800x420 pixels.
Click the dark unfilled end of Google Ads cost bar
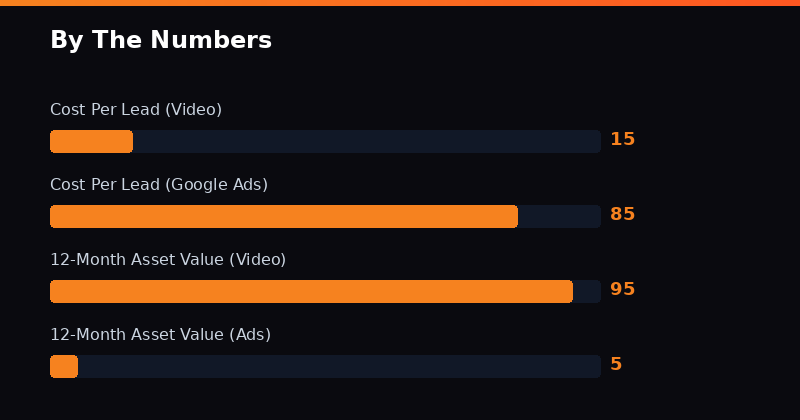(x=559, y=216)
